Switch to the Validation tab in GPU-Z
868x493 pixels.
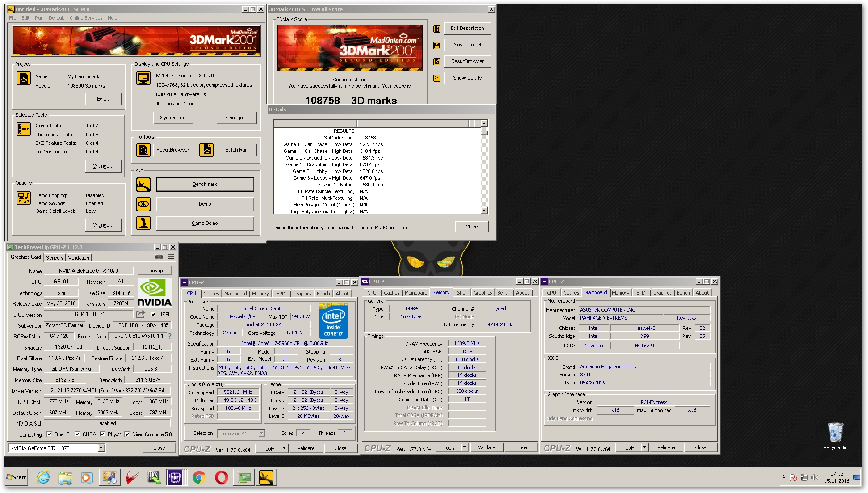coord(79,258)
